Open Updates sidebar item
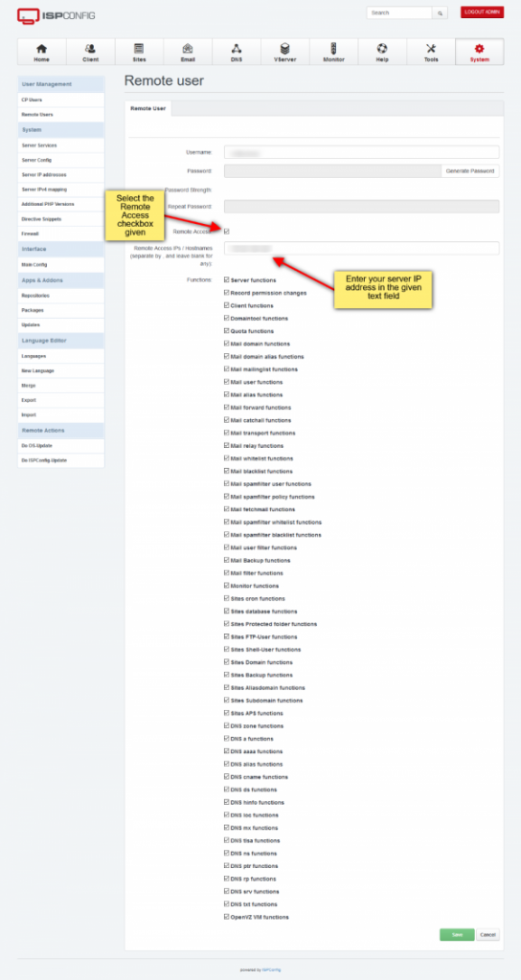This screenshot has height=980, width=521. (x=60, y=325)
